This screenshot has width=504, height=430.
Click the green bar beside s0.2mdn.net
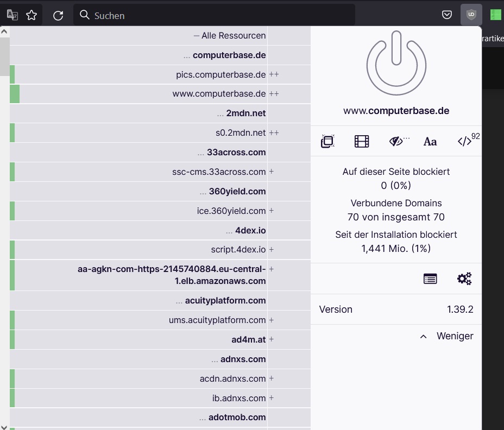[12, 132]
